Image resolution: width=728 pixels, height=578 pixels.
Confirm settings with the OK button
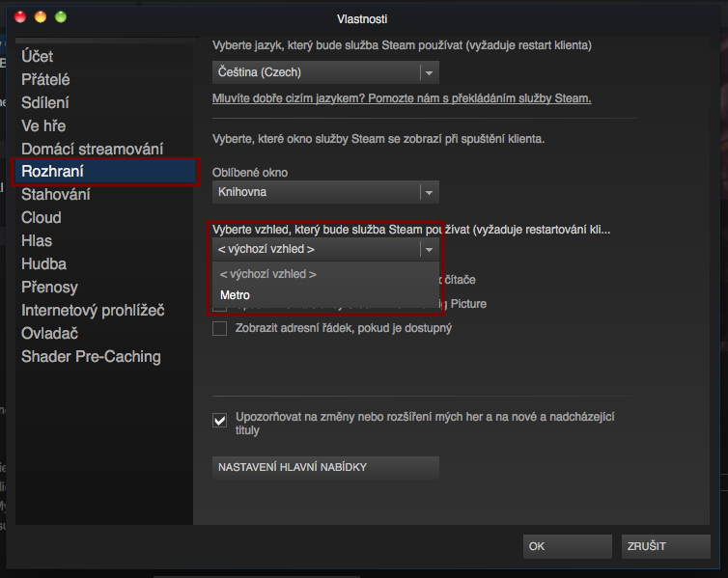coord(568,546)
